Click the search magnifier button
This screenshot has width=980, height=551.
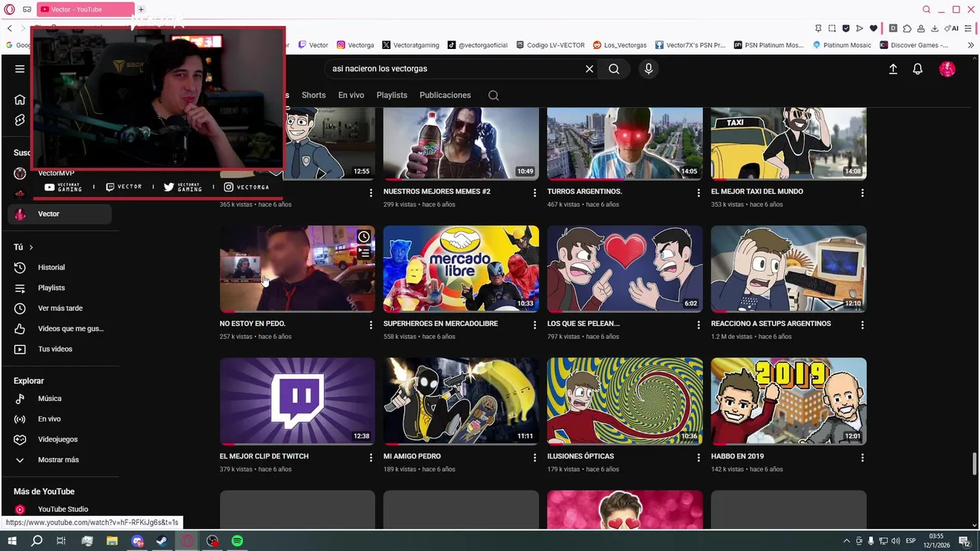click(x=614, y=69)
